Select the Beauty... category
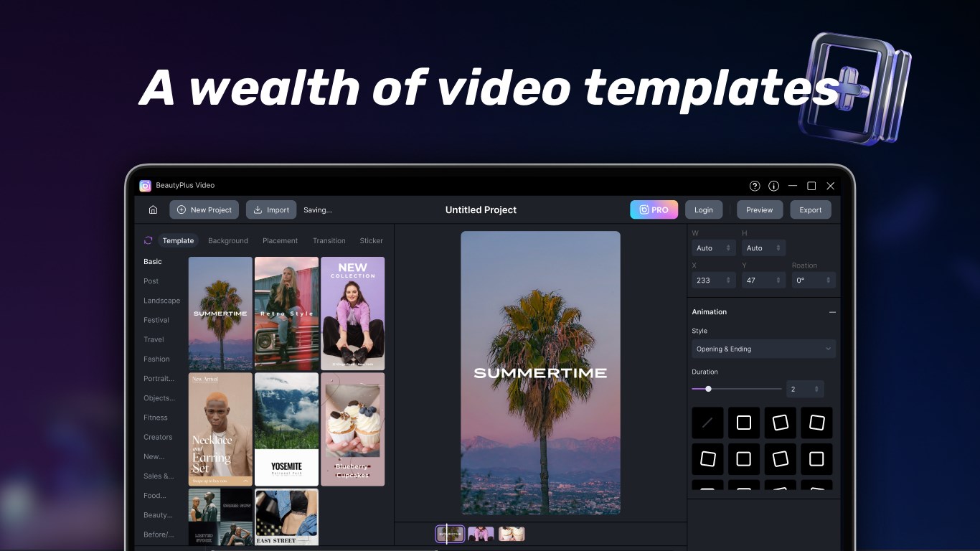Image resolution: width=980 pixels, height=551 pixels. click(x=158, y=515)
